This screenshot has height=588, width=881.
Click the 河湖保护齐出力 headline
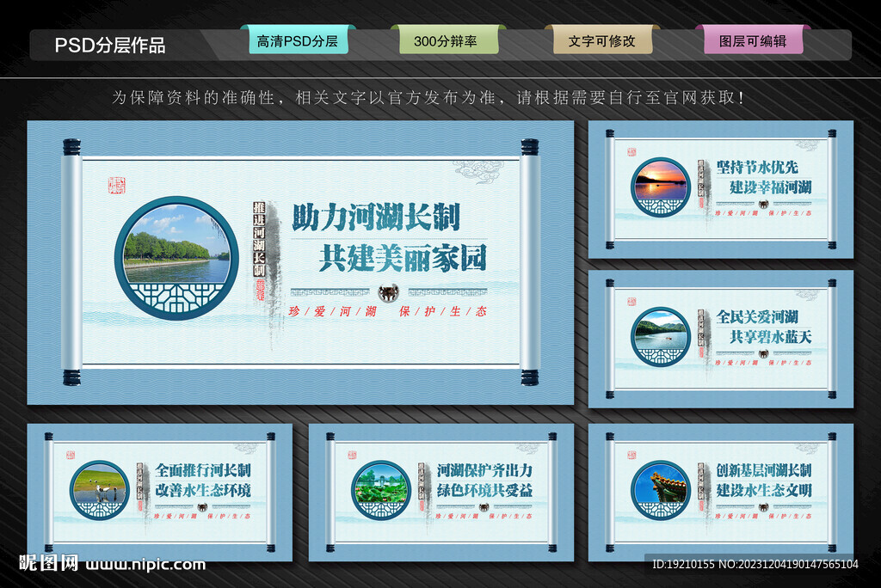coord(485,470)
